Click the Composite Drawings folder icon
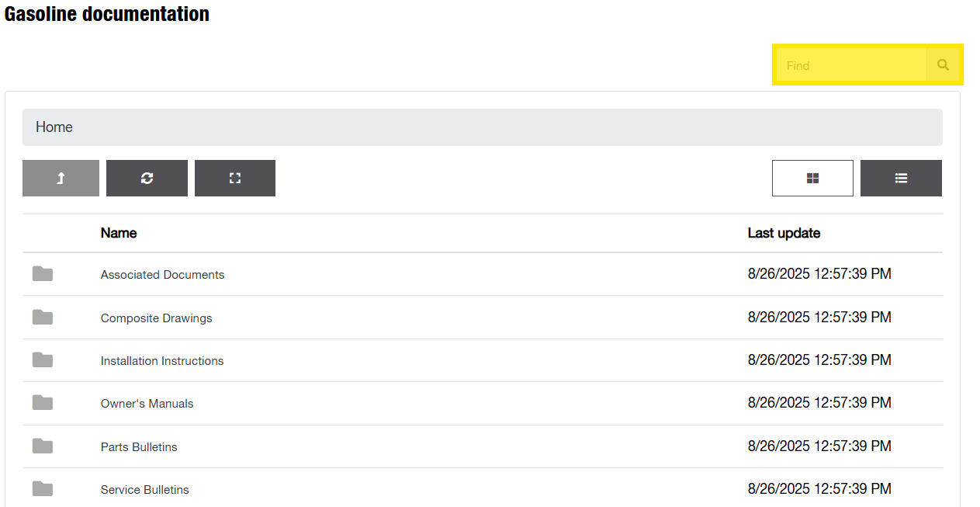This screenshot has height=507, width=980. coord(43,318)
